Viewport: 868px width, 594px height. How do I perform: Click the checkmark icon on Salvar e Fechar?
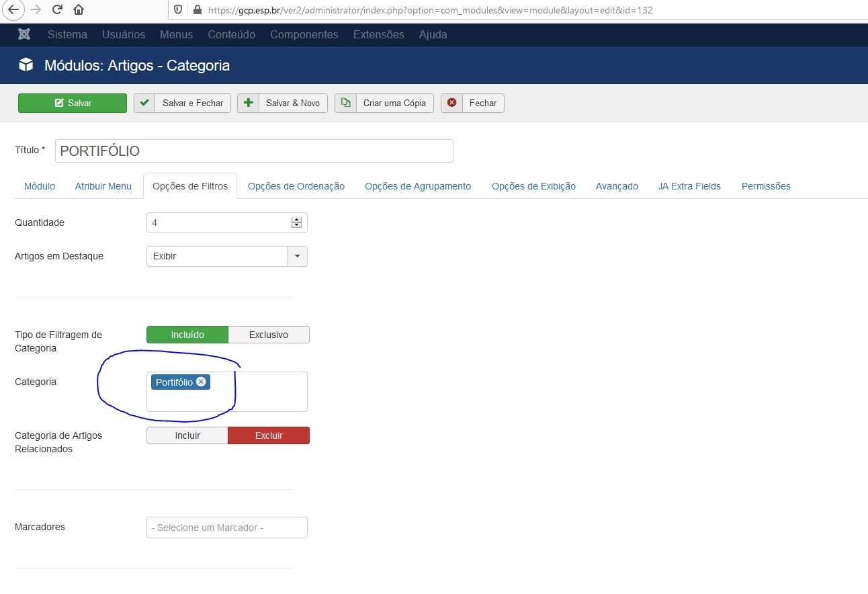coord(144,103)
